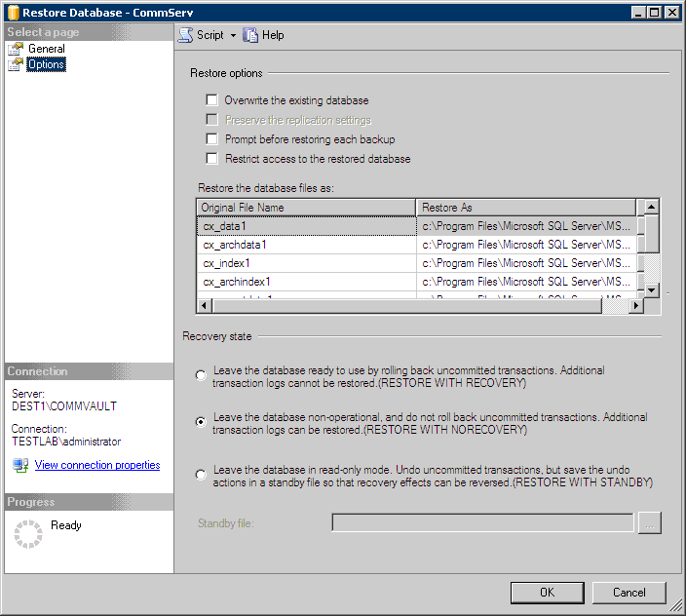Click Restore As path for cx_index1

point(526,263)
